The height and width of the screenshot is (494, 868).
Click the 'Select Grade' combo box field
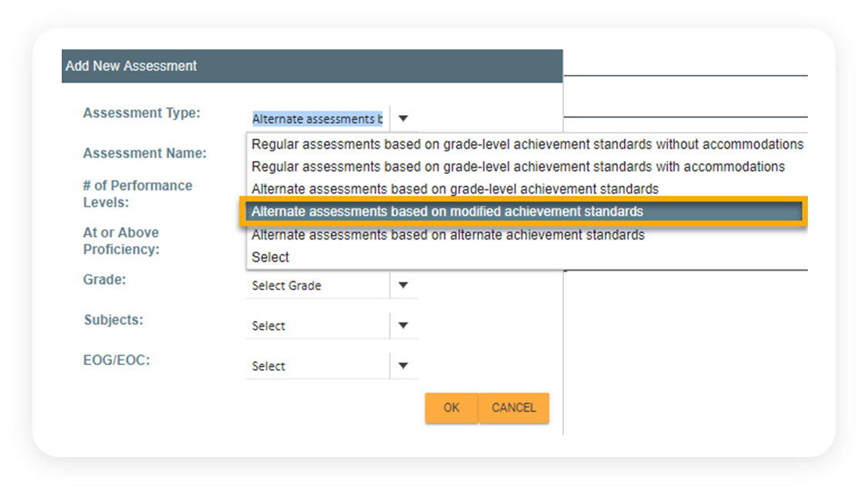pos(317,286)
